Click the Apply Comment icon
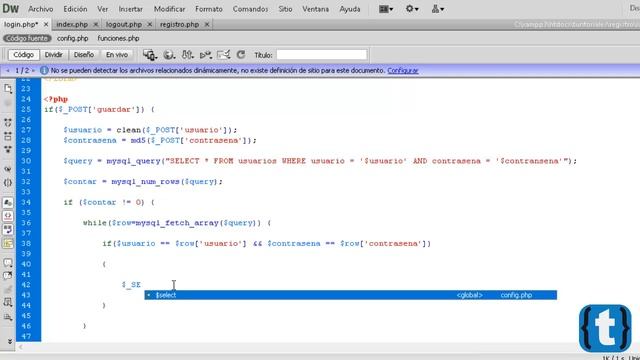The image size is (640, 360). pyautogui.click(x=8, y=262)
